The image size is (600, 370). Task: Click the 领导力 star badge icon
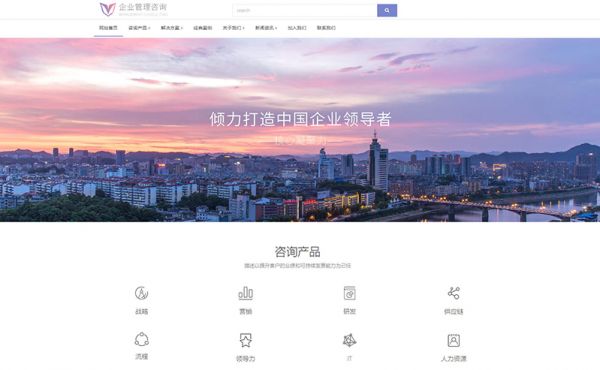pos(246,340)
